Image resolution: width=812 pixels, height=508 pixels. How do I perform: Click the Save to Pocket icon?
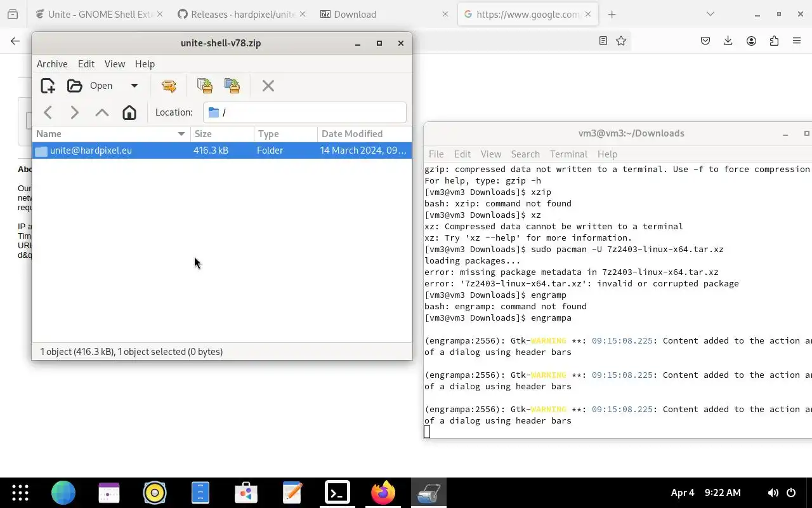[x=705, y=41]
